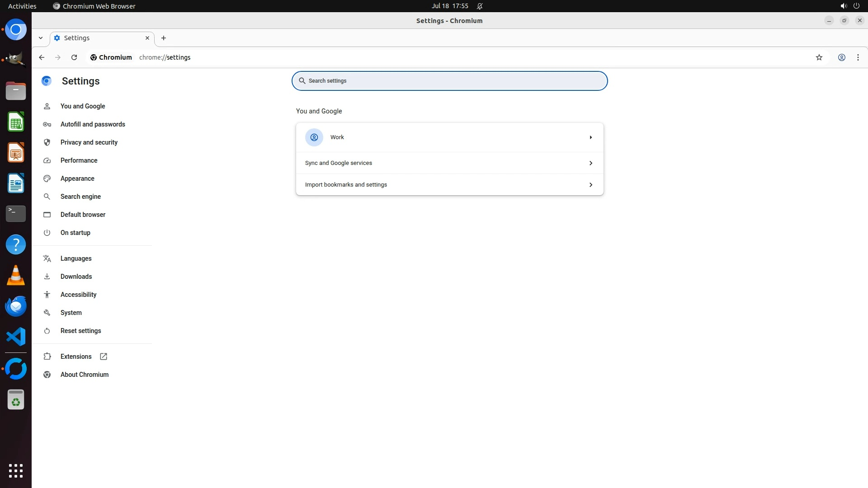The height and width of the screenshot is (488, 868).
Task: Go to Autofill and passwords
Action: point(93,124)
